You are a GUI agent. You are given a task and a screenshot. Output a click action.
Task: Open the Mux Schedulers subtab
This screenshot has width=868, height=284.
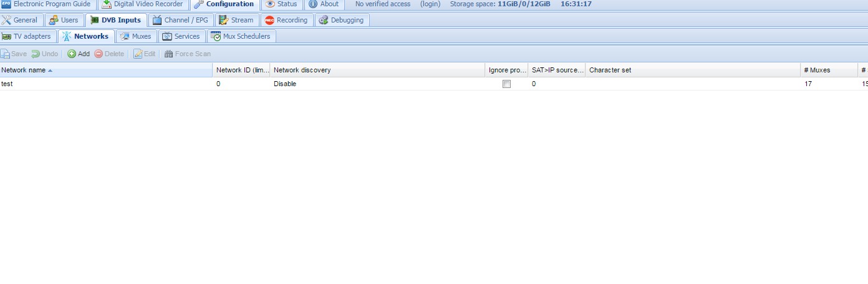click(x=241, y=36)
